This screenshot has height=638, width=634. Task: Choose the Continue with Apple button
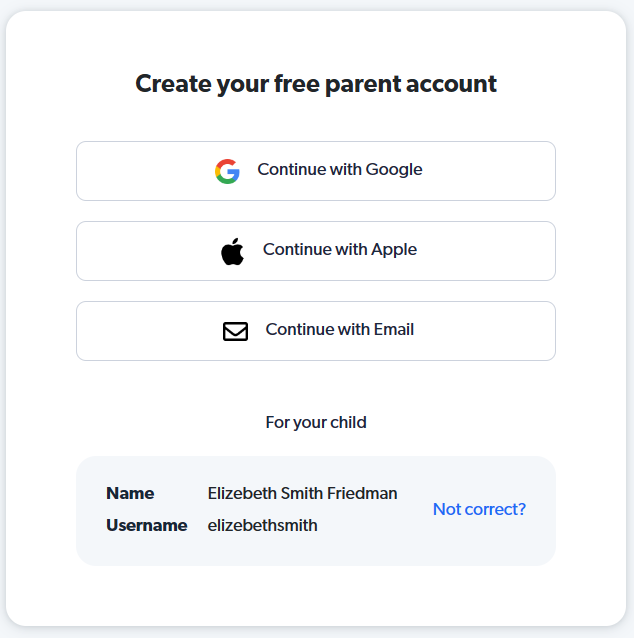pyautogui.click(x=316, y=251)
